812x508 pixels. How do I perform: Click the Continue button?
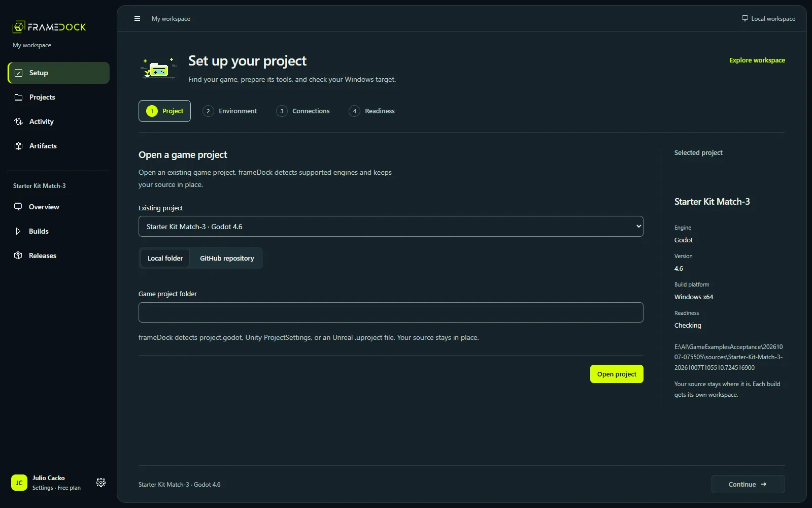pos(748,484)
